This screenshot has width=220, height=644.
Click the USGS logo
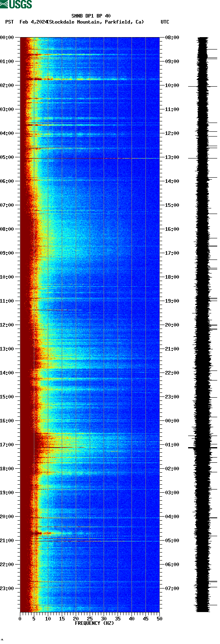coord(16,4)
